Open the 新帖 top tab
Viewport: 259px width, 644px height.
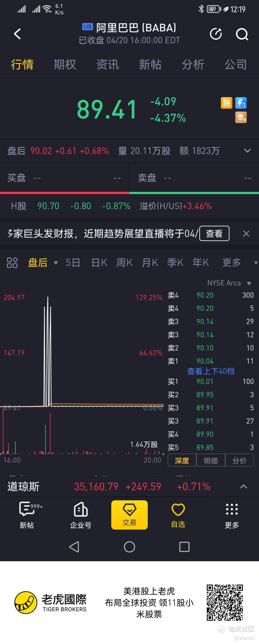point(150,64)
